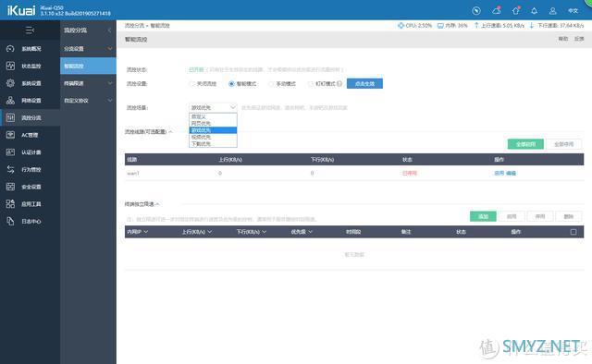Click 编辑 link in wan1 row
Viewport: 592px width, 364px height.
coord(511,173)
